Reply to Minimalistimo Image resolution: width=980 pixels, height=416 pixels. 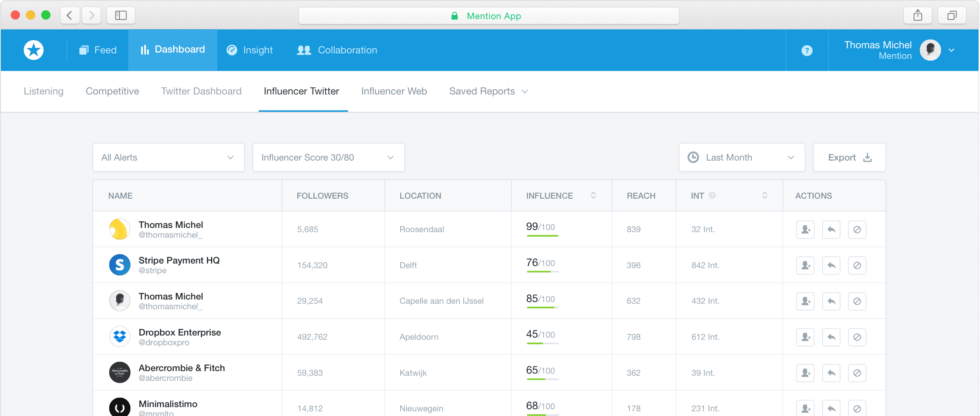tap(831, 408)
